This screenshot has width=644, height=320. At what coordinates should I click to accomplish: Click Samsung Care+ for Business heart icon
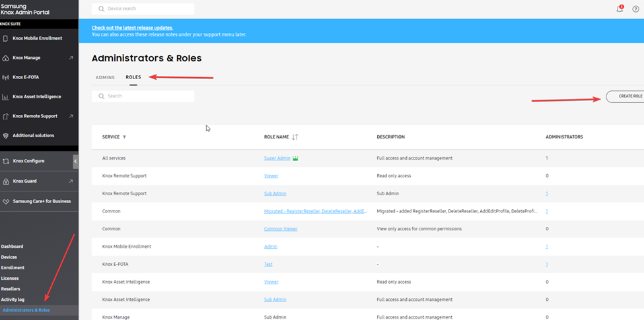(5, 202)
